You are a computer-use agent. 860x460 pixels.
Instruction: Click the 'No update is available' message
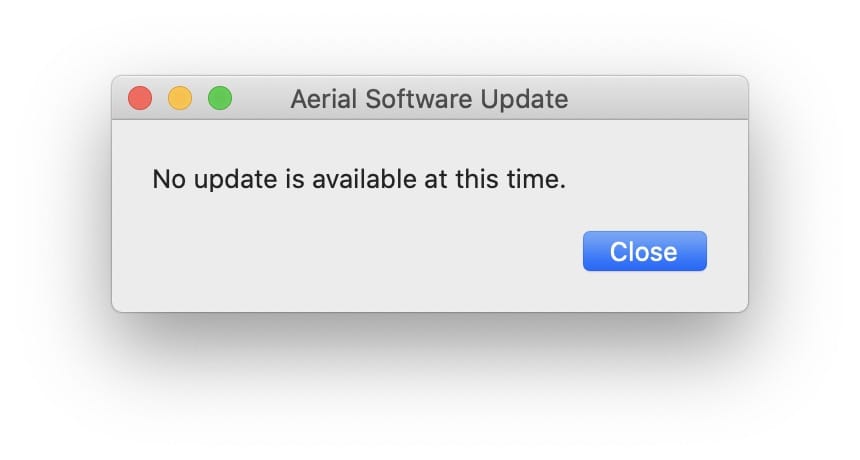click(x=359, y=179)
